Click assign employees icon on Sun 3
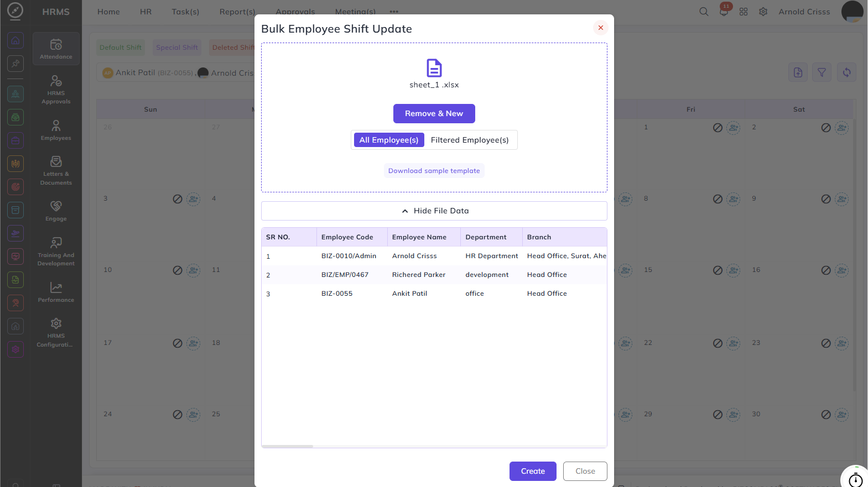Viewport: 868px width, 487px height. (193, 199)
